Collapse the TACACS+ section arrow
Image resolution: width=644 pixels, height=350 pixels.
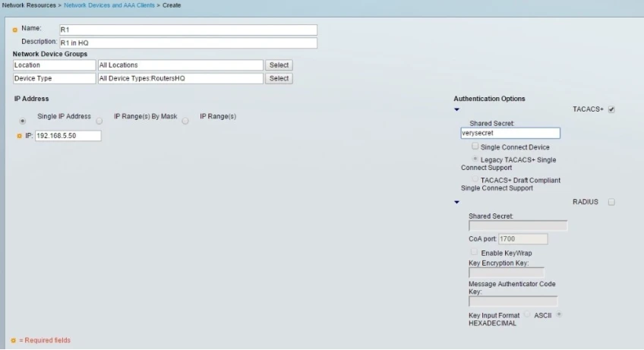(456, 110)
